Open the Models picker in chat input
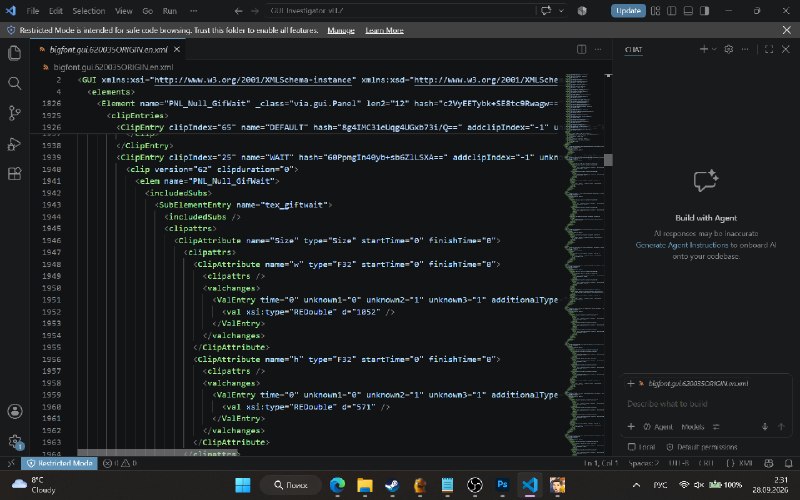The width and height of the screenshot is (800, 500). (692, 427)
